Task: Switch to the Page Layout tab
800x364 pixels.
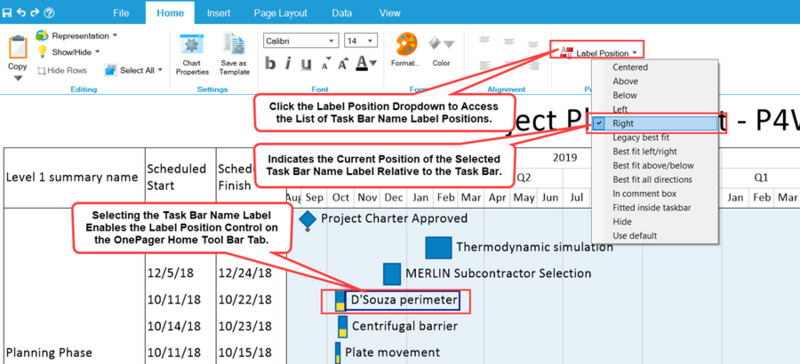Action: [x=281, y=13]
